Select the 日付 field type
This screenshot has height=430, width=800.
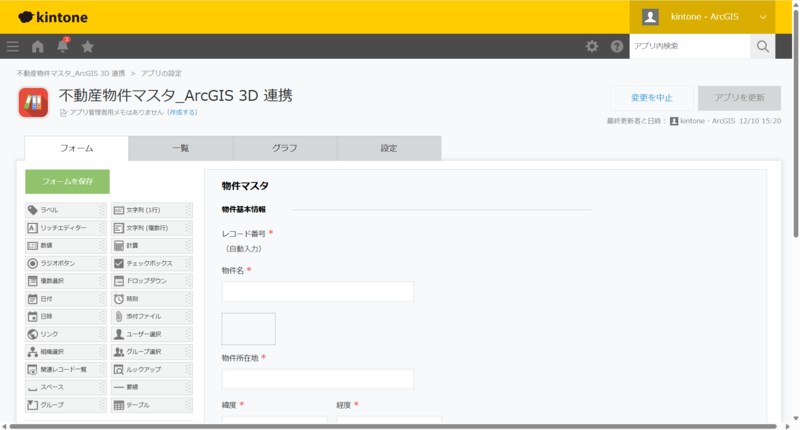coord(66,299)
